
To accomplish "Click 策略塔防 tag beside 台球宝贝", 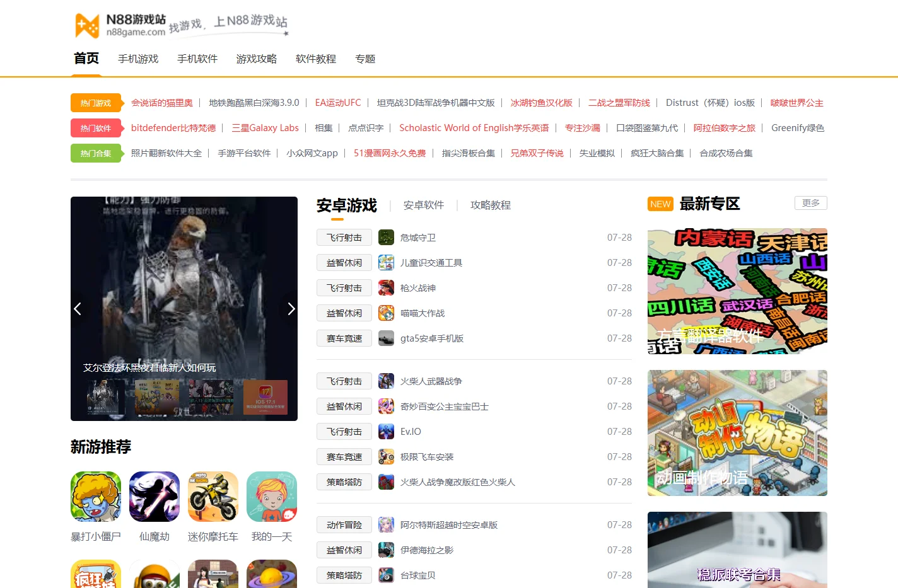I will tap(344, 575).
